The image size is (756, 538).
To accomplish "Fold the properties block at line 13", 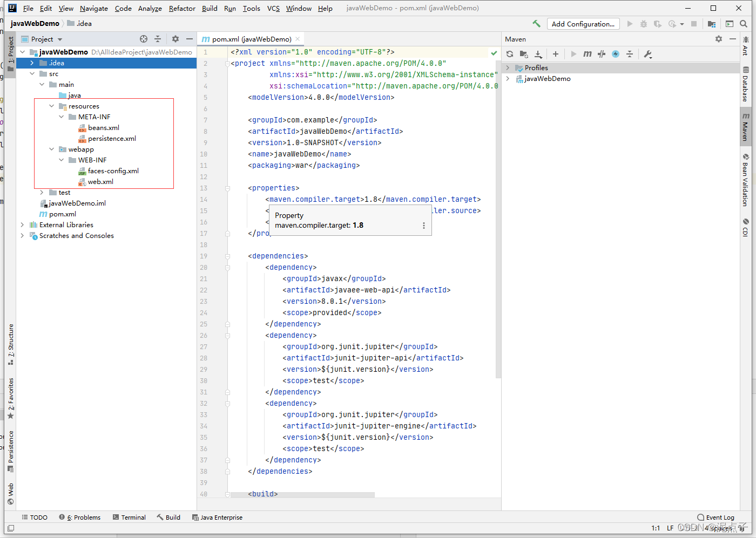I will 227,188.
